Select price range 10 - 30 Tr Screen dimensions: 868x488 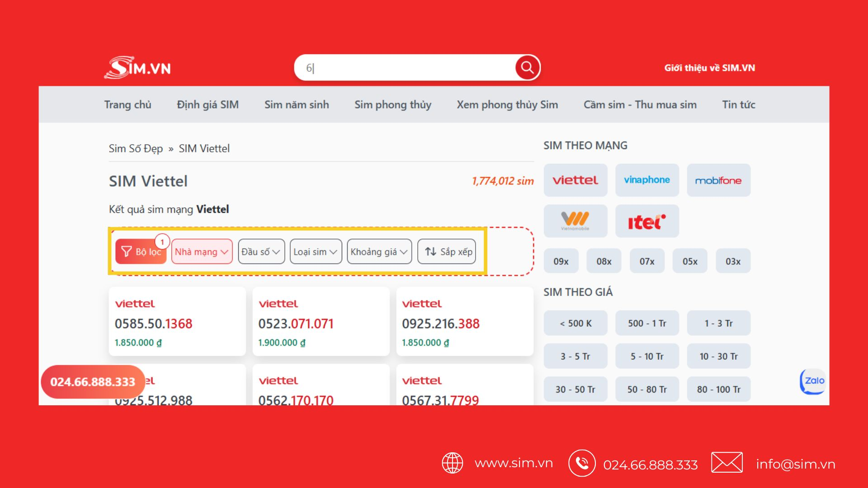[718, 356]
